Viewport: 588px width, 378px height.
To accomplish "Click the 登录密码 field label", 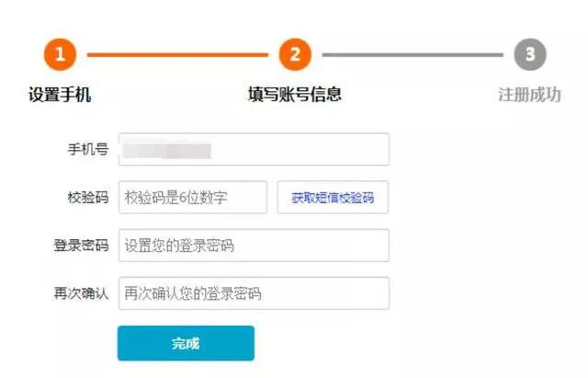I will coord(81,246).
